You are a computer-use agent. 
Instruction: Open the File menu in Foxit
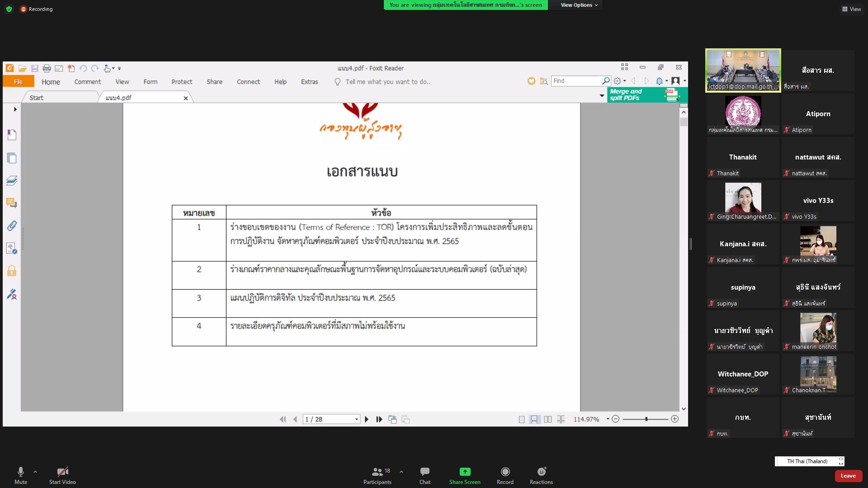coord(18,82)
